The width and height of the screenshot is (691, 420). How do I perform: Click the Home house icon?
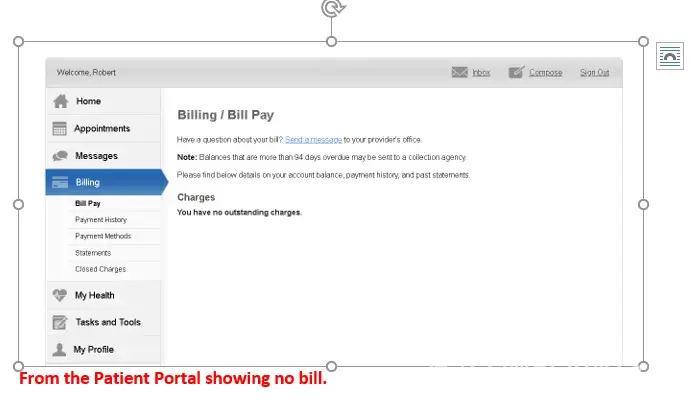[x=61, y=101]
